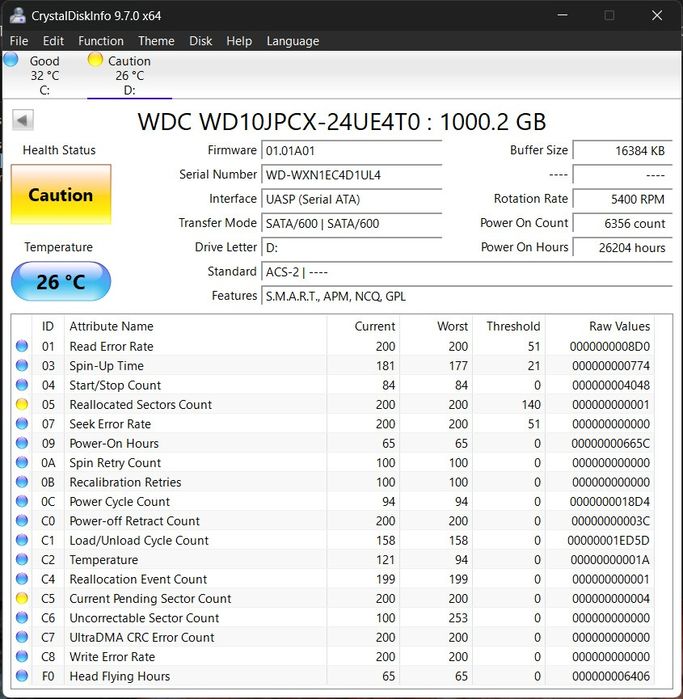
Task: Open the Disk menu
Action: [201, 41]
